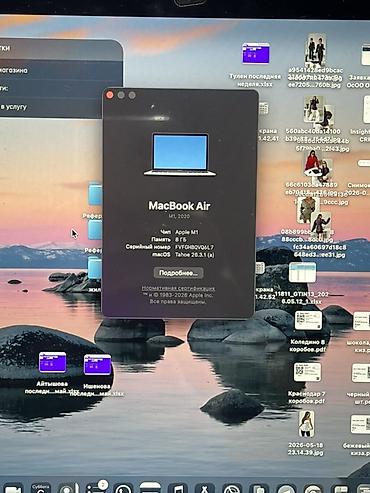This screenshot has height=493, width=370.
Task: Select the fc34a60697d18c8 jpg image
Action: [x=321, y=224]
